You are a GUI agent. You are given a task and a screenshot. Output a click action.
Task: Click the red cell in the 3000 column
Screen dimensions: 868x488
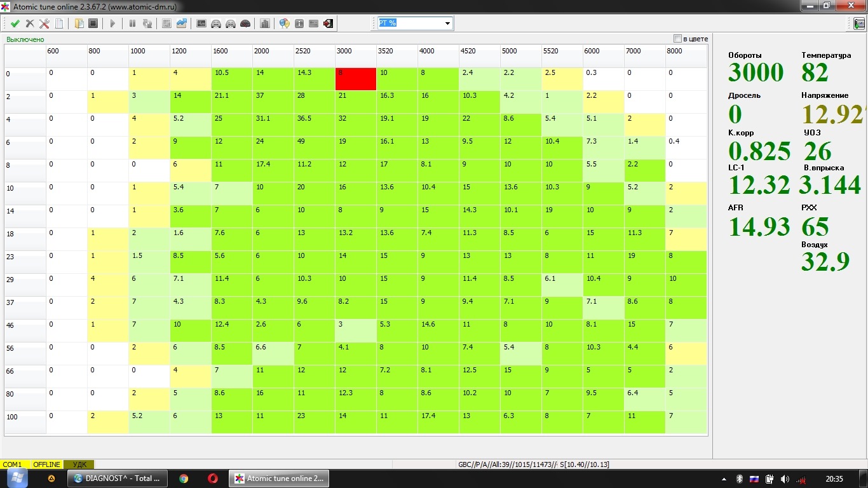(x=356, y=79)
